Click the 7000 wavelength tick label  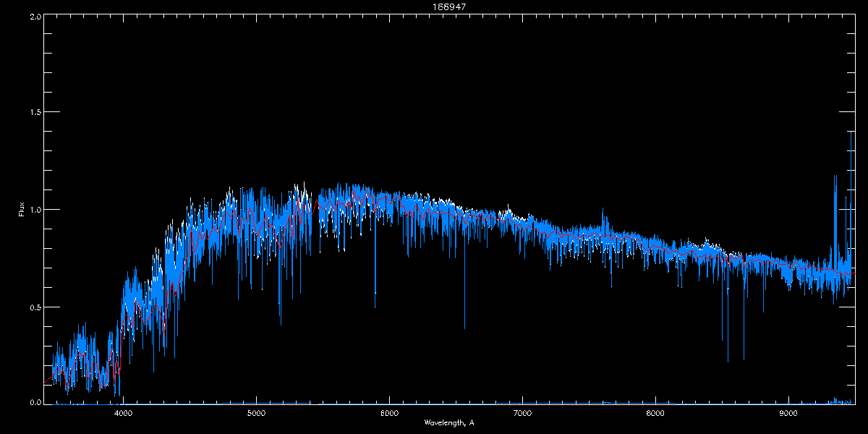tap(522, 413)
